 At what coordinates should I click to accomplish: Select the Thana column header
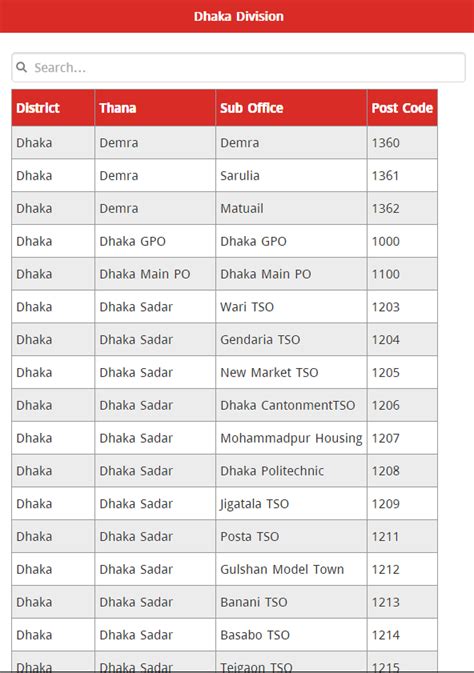click(155, 108)
